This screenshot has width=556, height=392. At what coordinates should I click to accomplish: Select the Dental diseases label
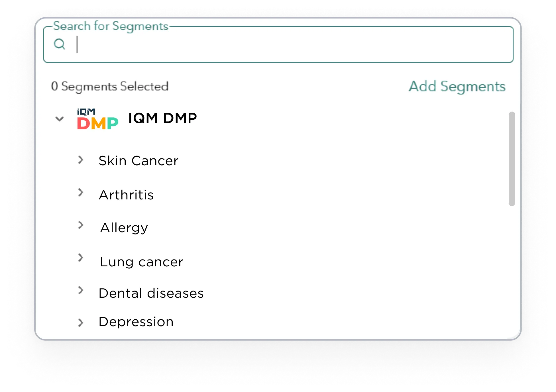pyautogui.click(x=151, y=293)
